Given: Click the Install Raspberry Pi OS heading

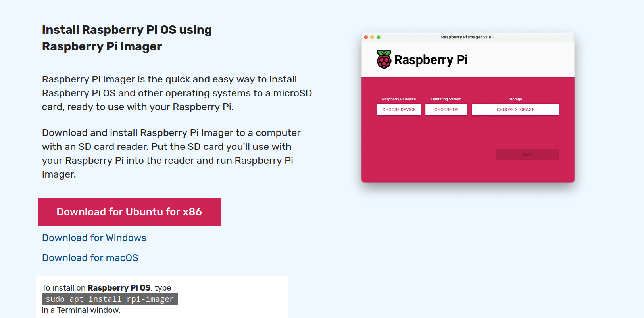Looking at the screenshot, I should tap(127, 38).
